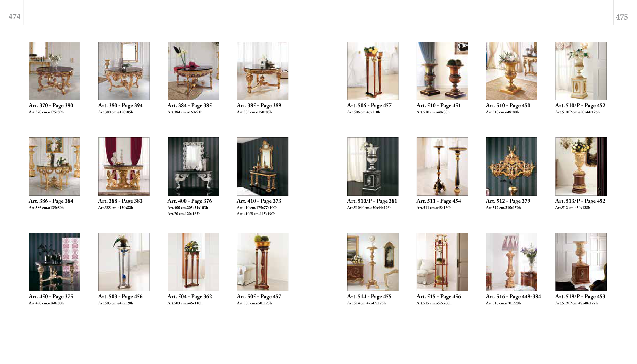The width and height of the screenshot is (637, 364).
Task: Click the Art. 511 candle stands photo
Action: pos(442,166)
